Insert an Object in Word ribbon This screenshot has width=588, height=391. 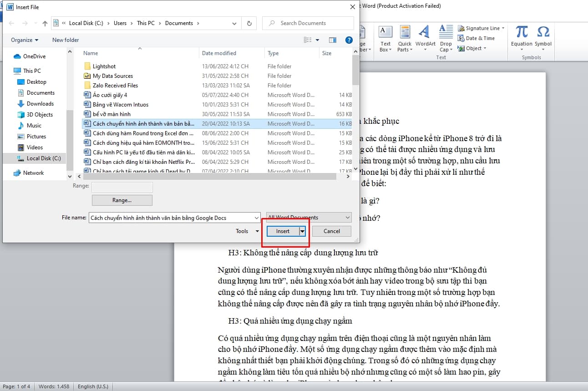coord(472,48)
